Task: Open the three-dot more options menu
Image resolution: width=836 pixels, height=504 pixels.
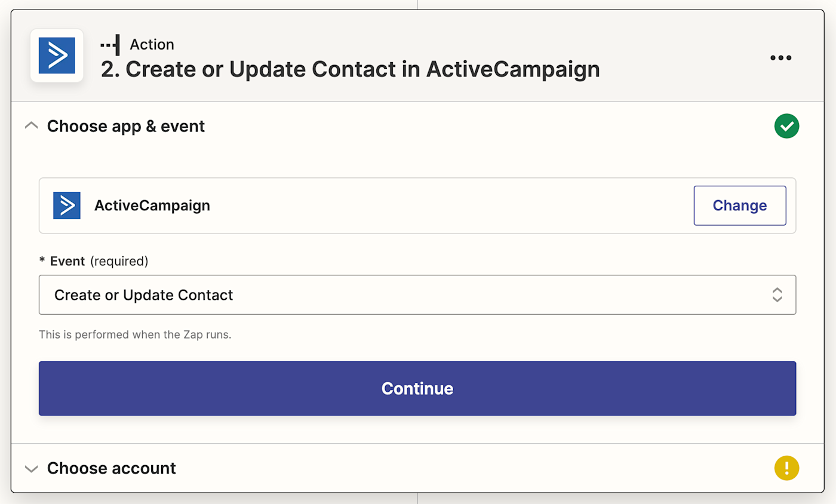Action: pyautogui.click(x=780, y=58)
